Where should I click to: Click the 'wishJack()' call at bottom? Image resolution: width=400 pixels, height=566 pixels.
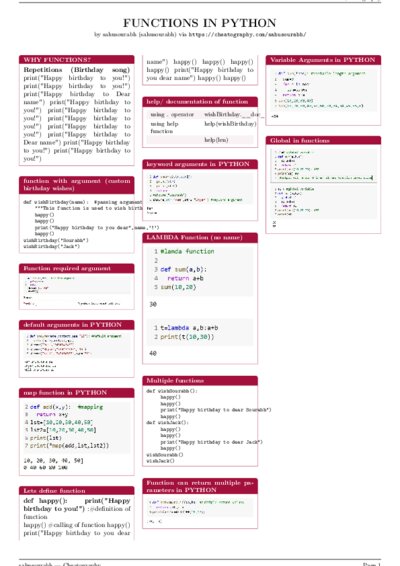(x=160, y=461)
